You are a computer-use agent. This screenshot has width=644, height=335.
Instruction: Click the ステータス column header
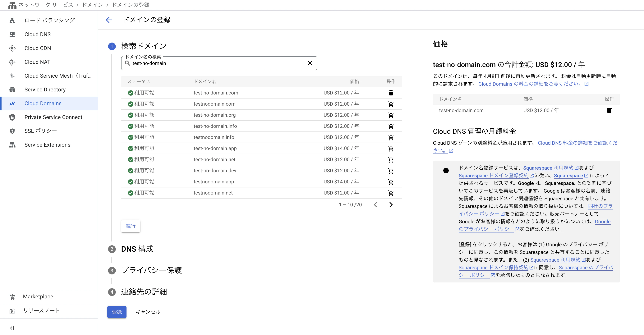139,81
